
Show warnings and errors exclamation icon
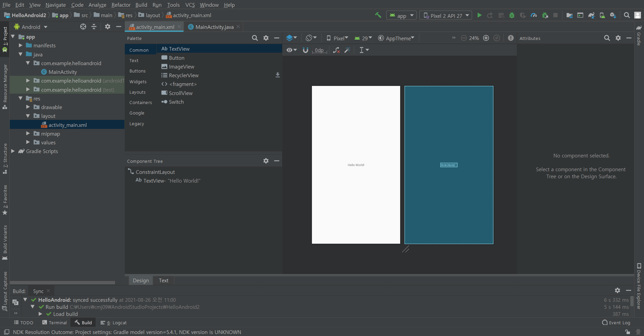point(511,38)
